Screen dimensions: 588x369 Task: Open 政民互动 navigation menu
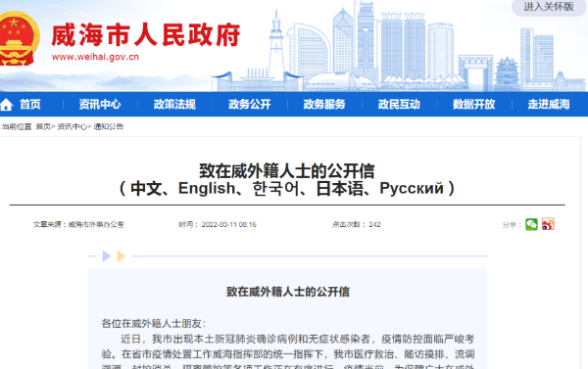point(399,104)
